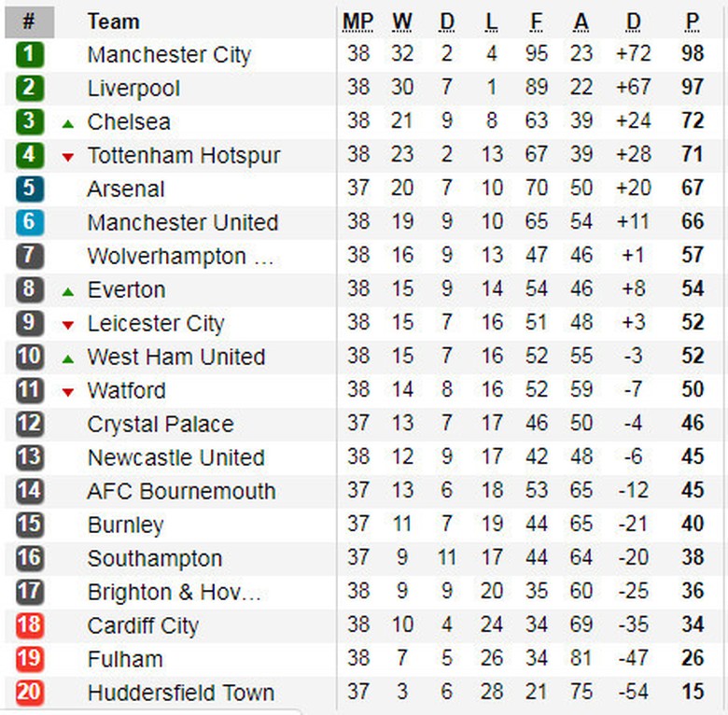Click Crystal Palace's points value 46
The width and height of the screenshot is (728, 715).
[x=693, y=425]
